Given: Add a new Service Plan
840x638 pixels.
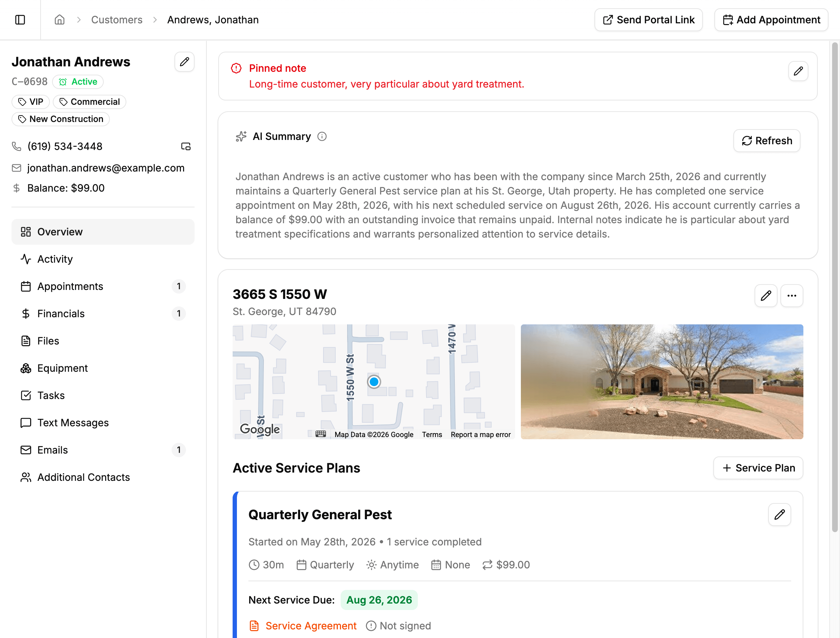Looking at the screenshot, I should (758, 468).
